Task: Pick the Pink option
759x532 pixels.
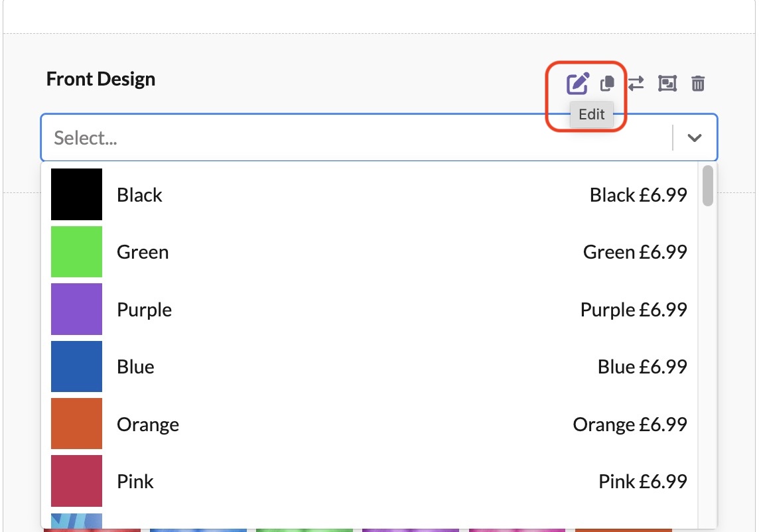Action: 135,481
